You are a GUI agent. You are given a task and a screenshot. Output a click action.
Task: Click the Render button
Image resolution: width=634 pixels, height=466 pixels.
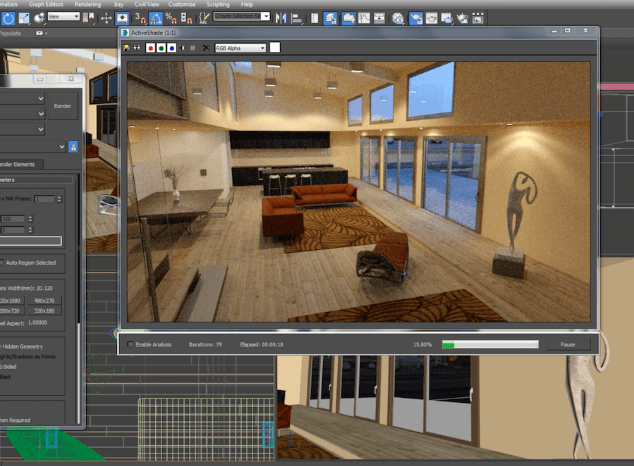pos(64,107)
